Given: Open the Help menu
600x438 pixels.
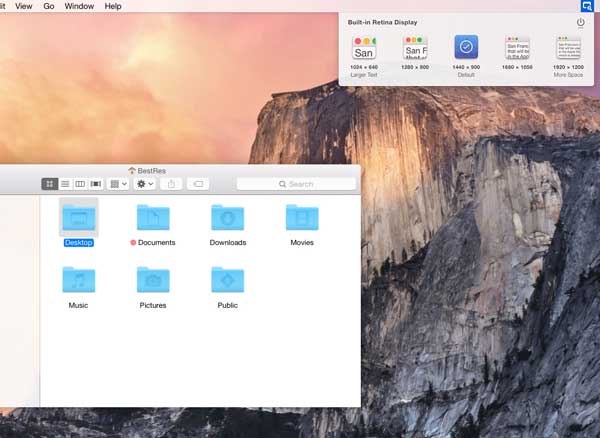Looking at the screenshot, I should 113,6.
